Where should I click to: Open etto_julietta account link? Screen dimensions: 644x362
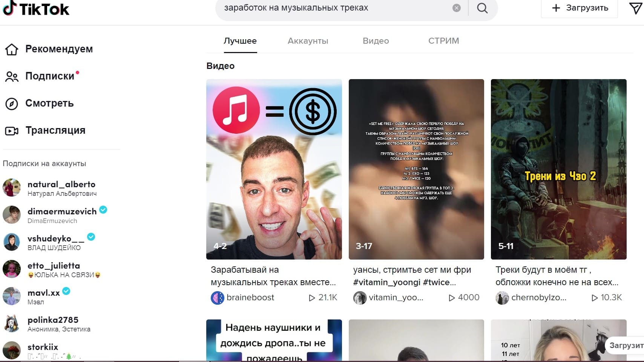click(54, 266)
